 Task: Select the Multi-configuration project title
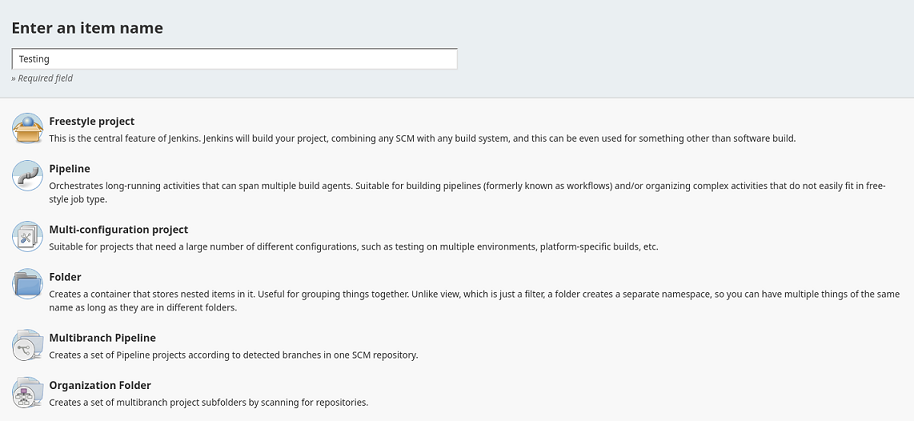(x=119, y=230)
